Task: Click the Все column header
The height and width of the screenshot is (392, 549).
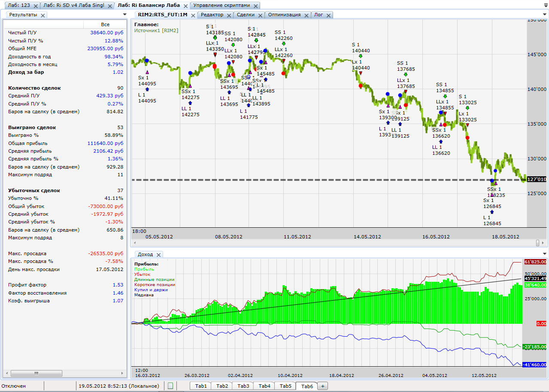Action: pyautogui.click(x=105, y=24)
